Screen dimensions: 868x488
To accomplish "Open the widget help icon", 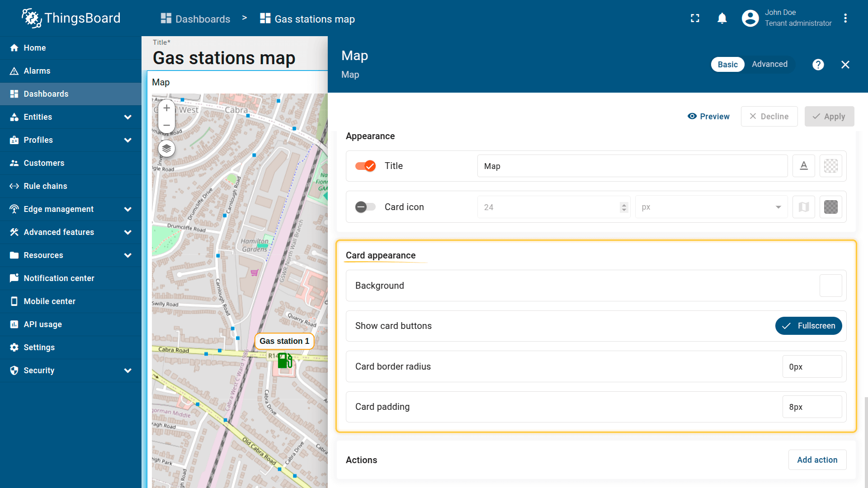I will pos(818,65).
